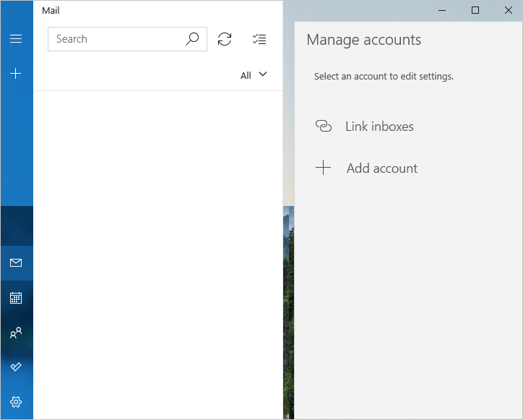Enter selection mode via the checklist icon
This screenshot has height=420, width=523.
coord(259,39)
